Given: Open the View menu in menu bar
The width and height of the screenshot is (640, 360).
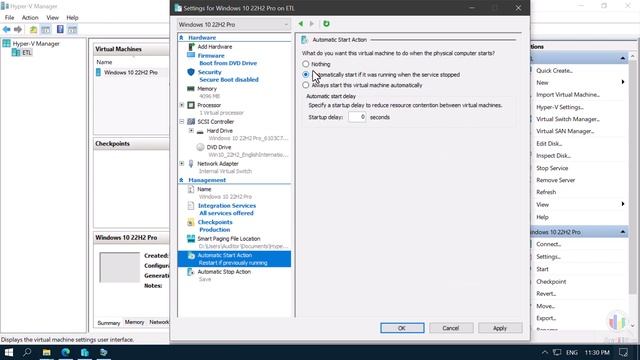Looking at the screenshot, I should point(52,18).
